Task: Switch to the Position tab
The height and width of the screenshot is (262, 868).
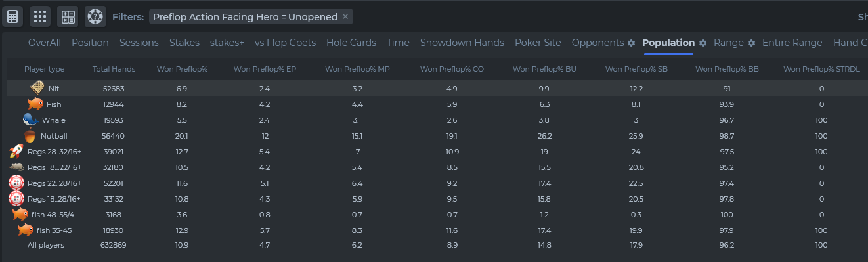Action: pos(90,43)
